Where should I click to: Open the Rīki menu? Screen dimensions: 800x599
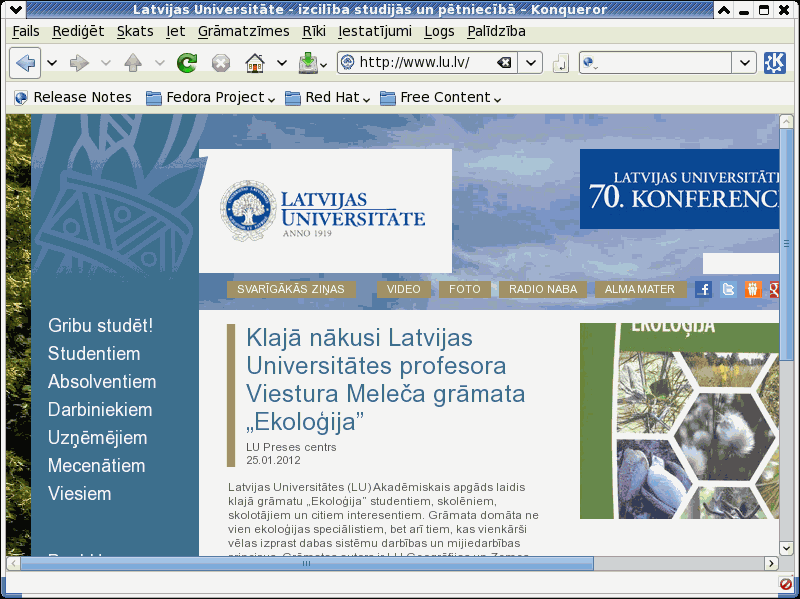pyautogui.click(x=314, y=32)
